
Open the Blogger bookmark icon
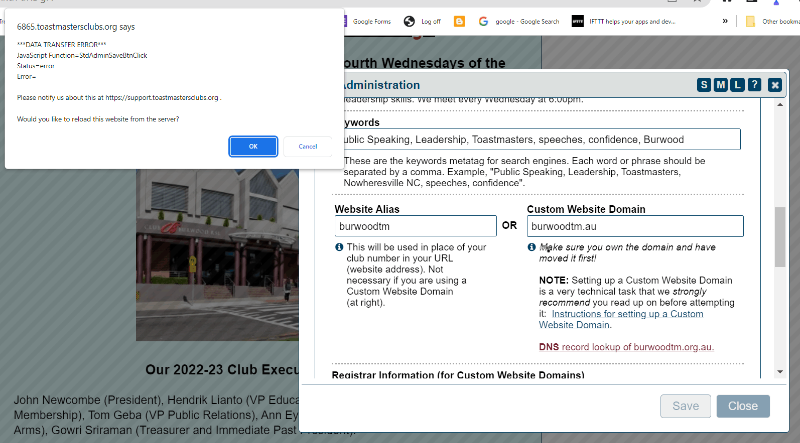point(459,21)
